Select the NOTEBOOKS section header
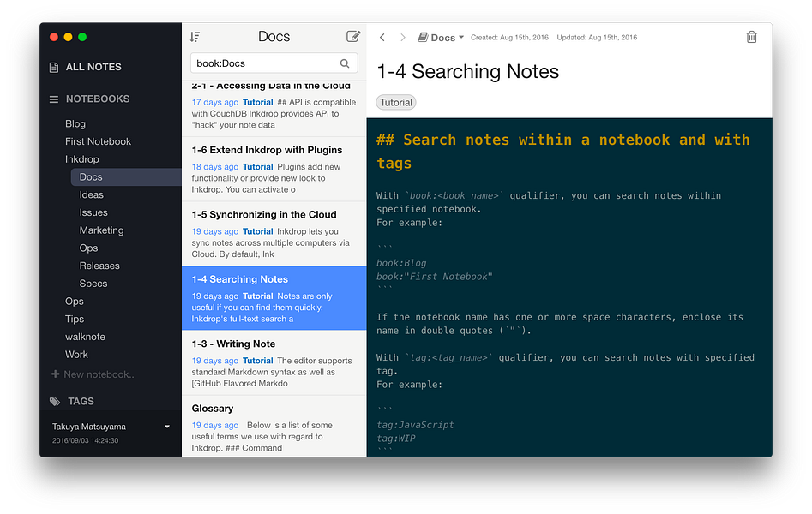This screenshot has height=514, width=812. [x=98, y=99]
